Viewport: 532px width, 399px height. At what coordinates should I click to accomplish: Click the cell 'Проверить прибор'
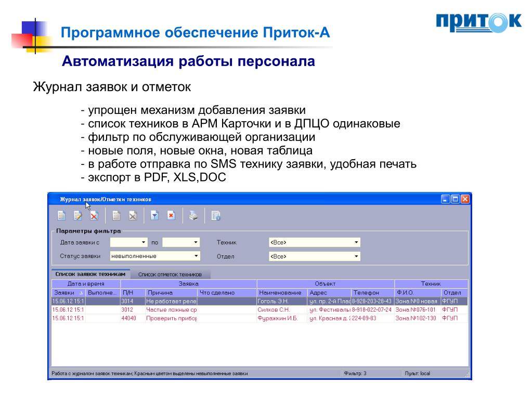(x=171, y=318)
